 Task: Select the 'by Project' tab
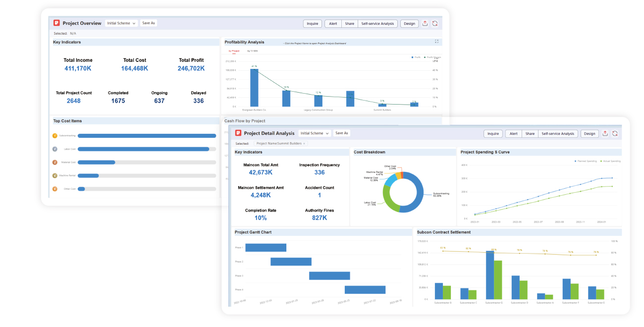[x=234, y=51]
